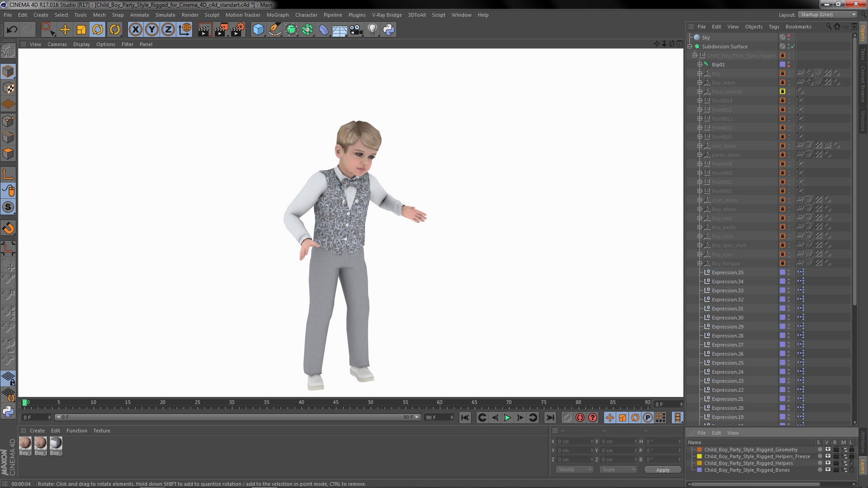Open the Character menu
The image size is (868, 488).
pos(306,15)
